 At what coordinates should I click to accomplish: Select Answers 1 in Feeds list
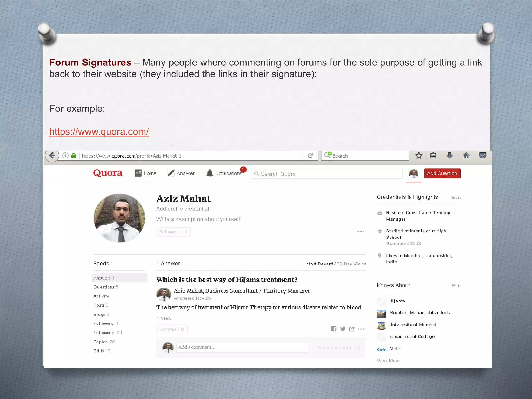point(119,278)
